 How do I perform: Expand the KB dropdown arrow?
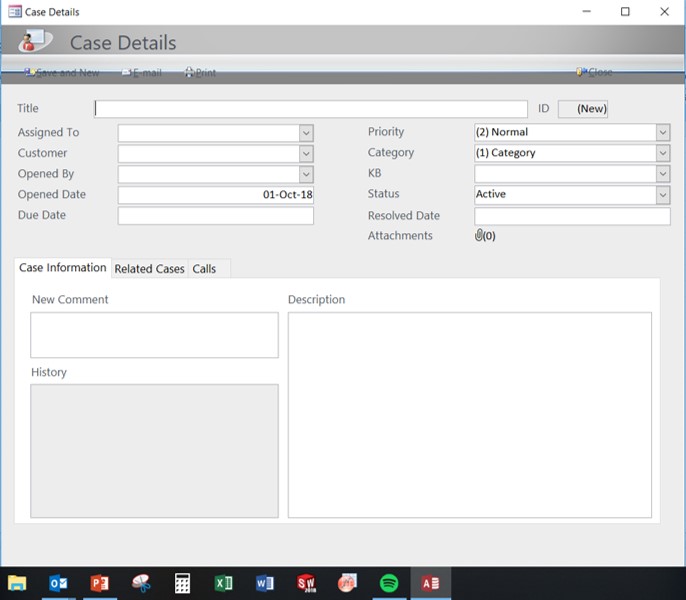pyautogui.click(x=663, y=174)
